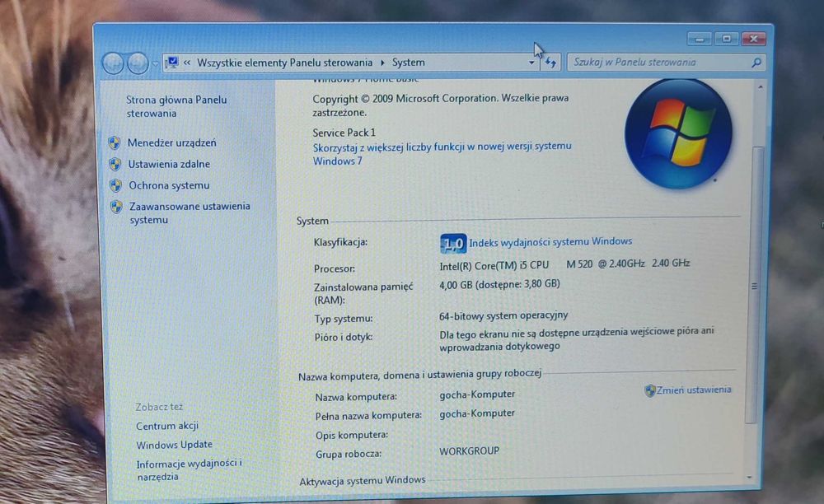Select 'Wszystkie elementy Panelu sterowania' breadcrumb
The width and height of the screenshot is (824, 504).
[284, 63]
